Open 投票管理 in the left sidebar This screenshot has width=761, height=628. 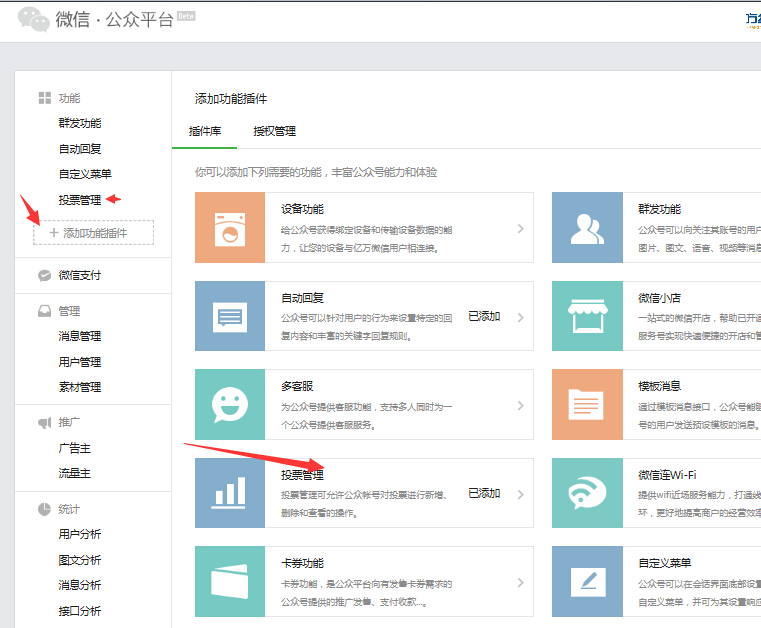[x=79, y=200]
